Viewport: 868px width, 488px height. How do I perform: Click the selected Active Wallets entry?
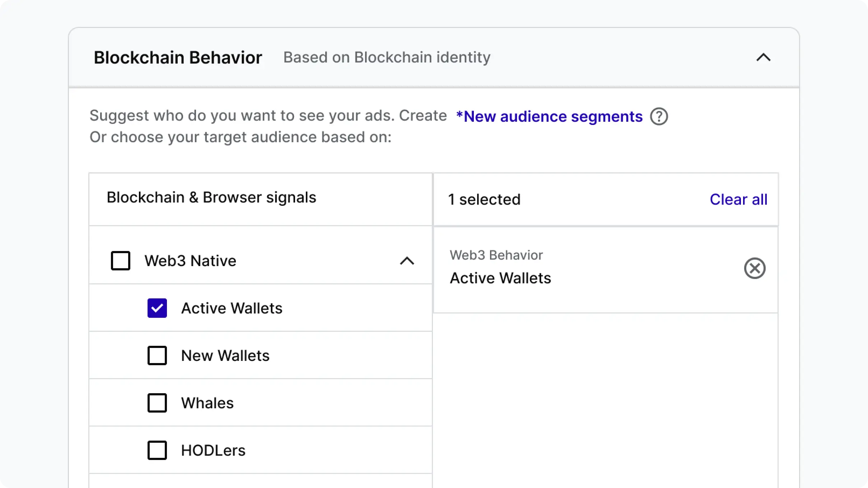(x=500, y=278)
